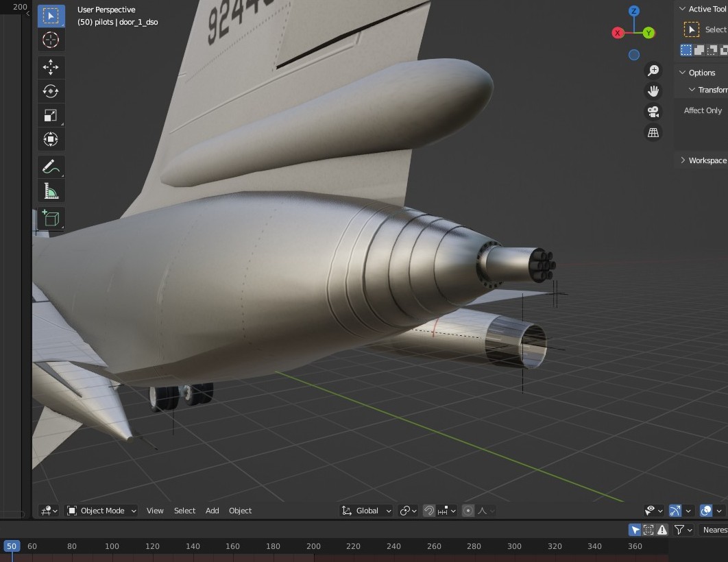Screen dimensions: 728x562
Task: Click the 'User Perspective' viewport text
Action: point(106,10)
